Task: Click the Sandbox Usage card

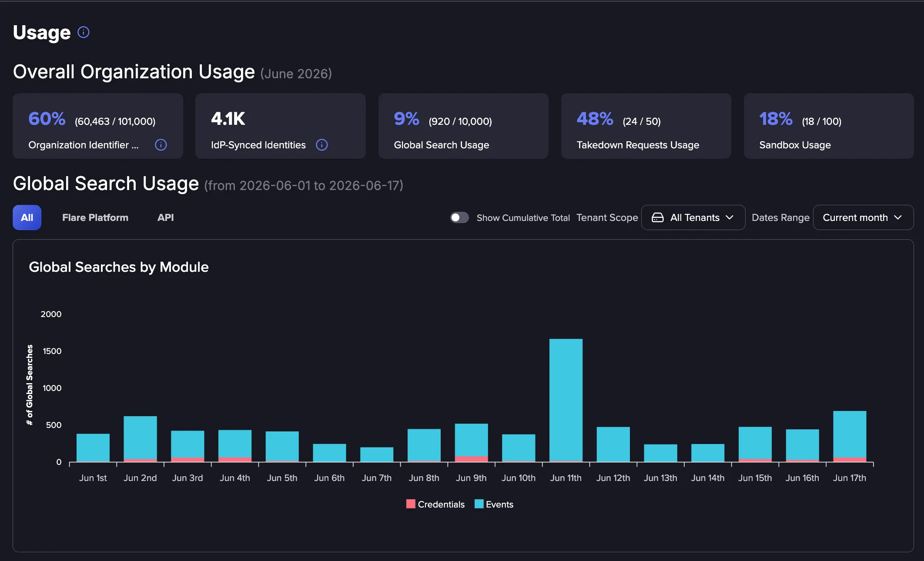Action: coord(829,126)
